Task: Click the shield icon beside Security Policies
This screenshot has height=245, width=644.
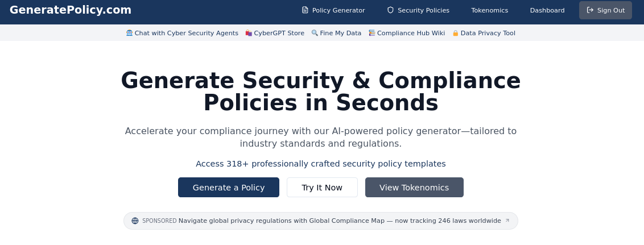Action: pos(390,10)
